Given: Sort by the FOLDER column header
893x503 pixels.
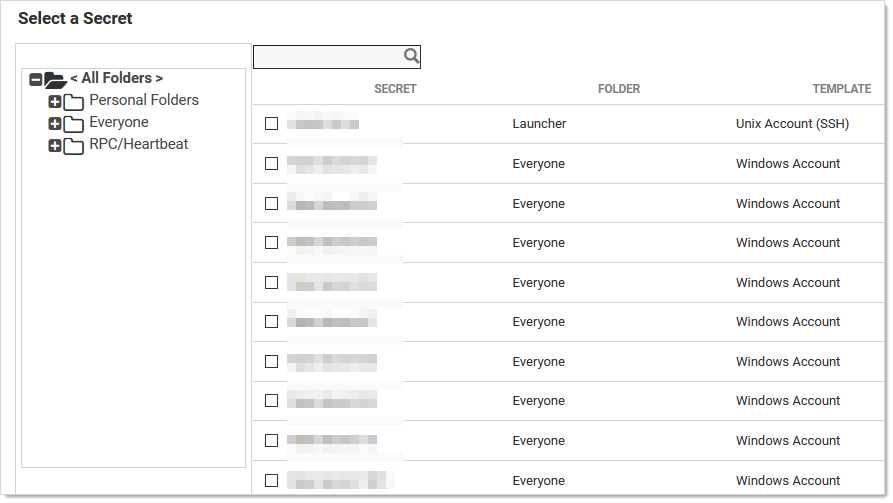Looking at the screenshot, I should point(619,89).
